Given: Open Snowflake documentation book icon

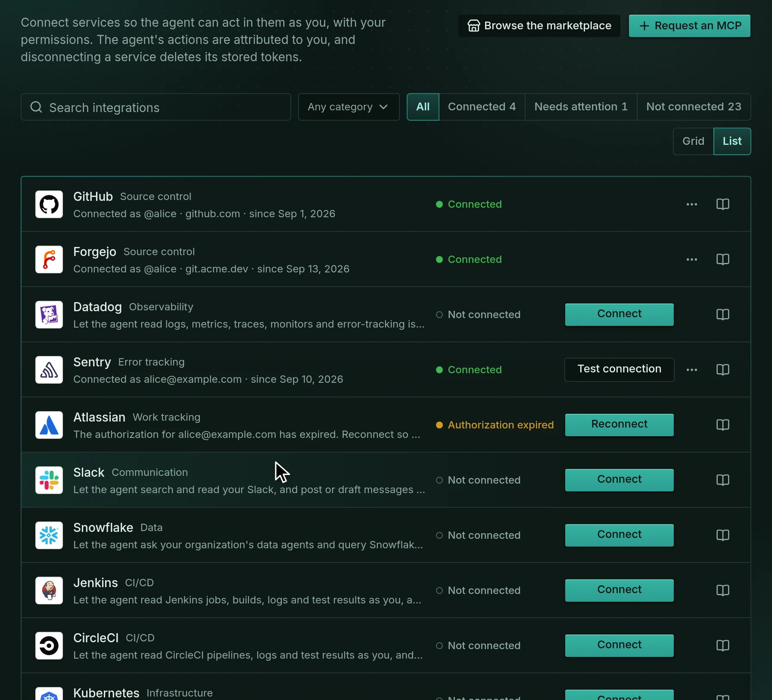Looking at the screenshot, I should 722,535.
